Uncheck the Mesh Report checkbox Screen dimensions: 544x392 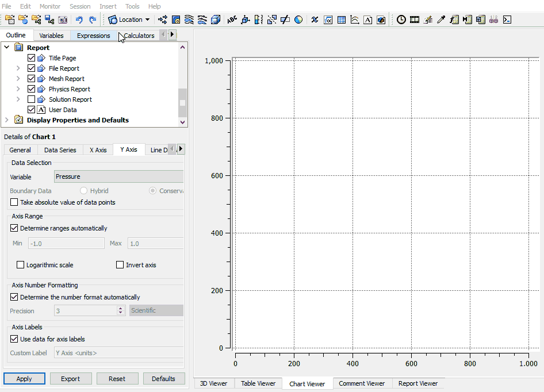(x=32, y=79)
